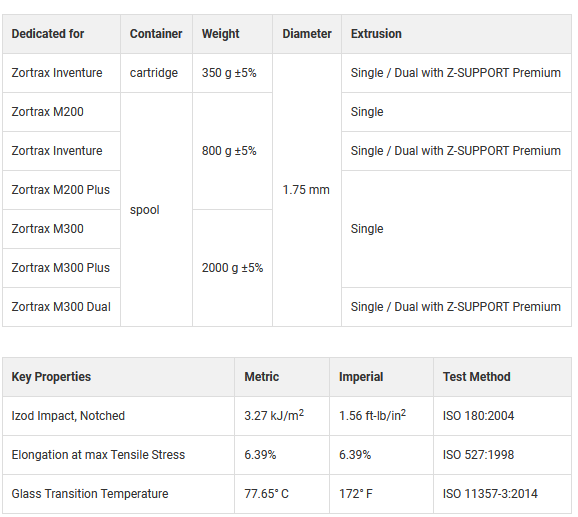This screenshot has width=578, height=517.
Task: Select the 'cartridge' container cell
Action: click(x=156, y=73)
